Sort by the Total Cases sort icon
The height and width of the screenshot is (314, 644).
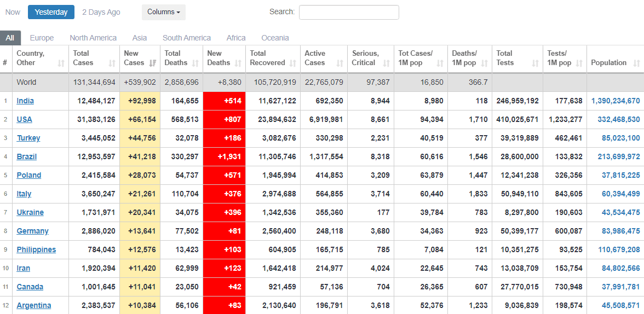[x=112, y=63]
